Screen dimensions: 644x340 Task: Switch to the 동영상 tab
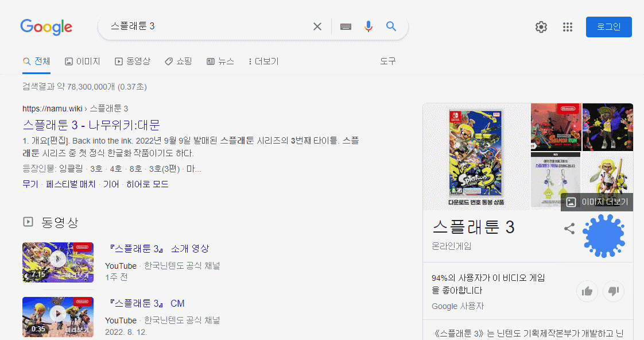coord(133,61)
